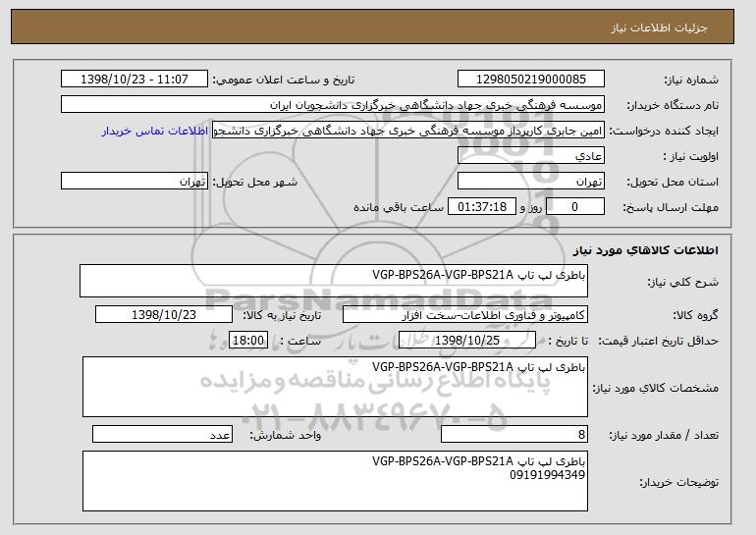Click the label نام دستگاه خریدار
Image resolution: width=756 pixels, height=535 pixels.
point(673,105)
